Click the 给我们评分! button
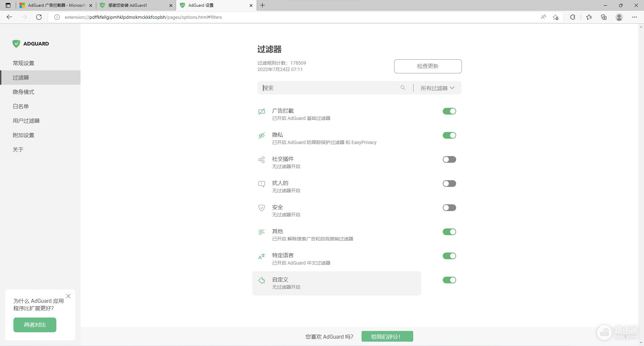Screen dimensions: 644x346 pyautogui.click(x=387, y=336)
